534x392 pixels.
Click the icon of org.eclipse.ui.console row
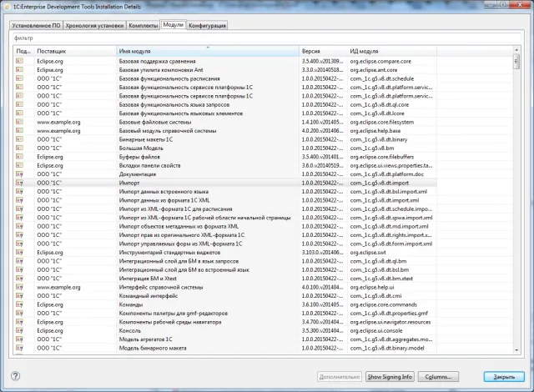pyautogui.click(x=19, y=330)
